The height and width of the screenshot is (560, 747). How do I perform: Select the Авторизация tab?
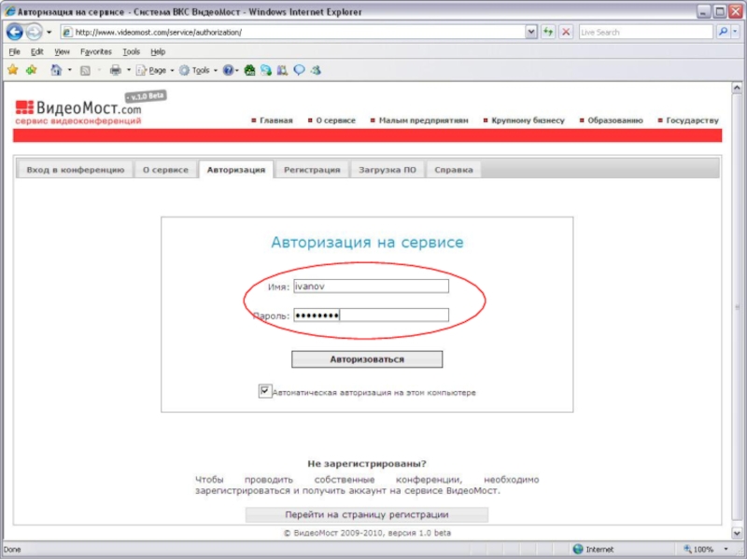[236, 170]
